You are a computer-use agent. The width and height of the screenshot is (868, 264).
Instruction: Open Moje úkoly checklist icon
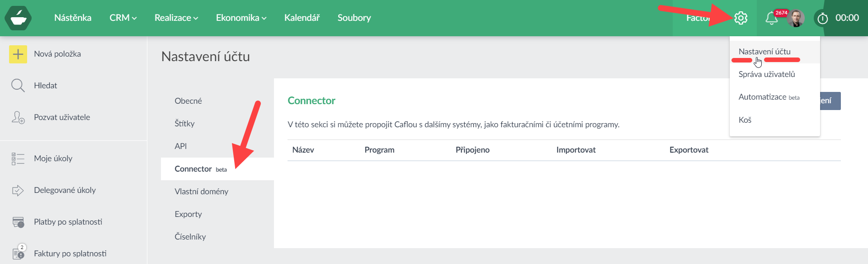tap(18, 158)
